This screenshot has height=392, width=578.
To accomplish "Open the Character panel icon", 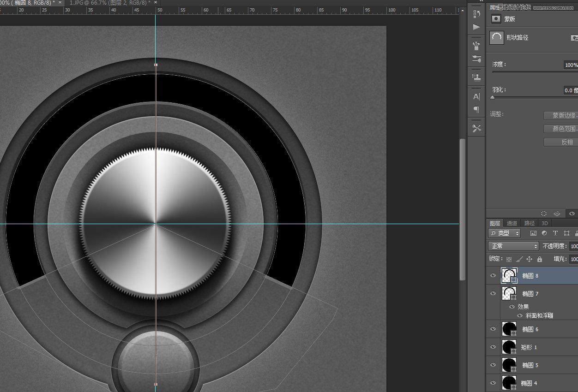I will pyautogui.click(x=476, y=96).
